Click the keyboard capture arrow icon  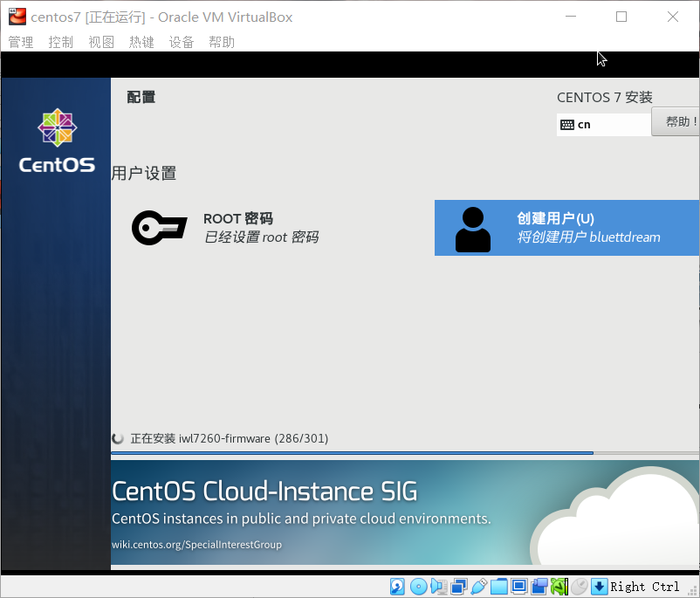point(599,587)
